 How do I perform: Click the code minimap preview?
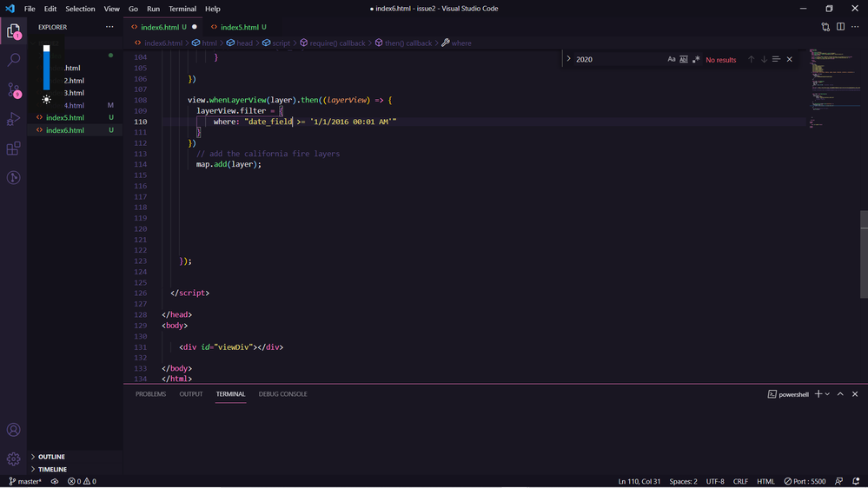tap(833, 89)
